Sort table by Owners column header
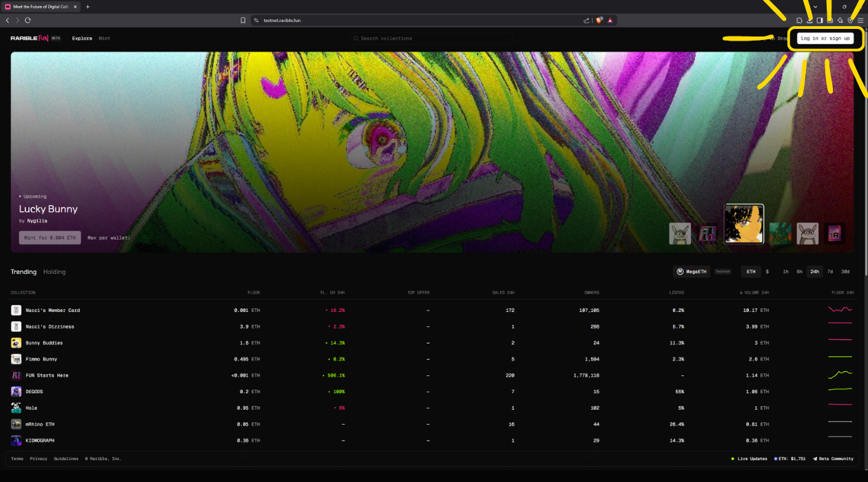Viewport: 868px width, 482px height. tap(591, 293)
